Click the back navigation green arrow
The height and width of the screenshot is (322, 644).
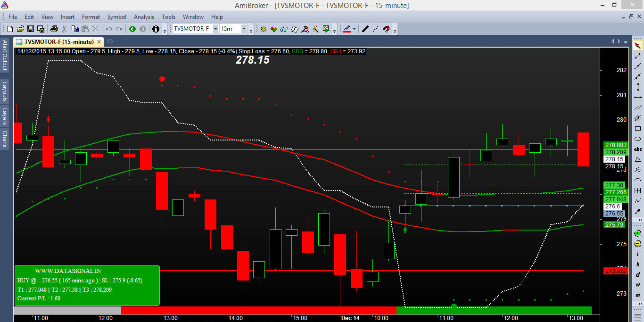click(132, 29)
